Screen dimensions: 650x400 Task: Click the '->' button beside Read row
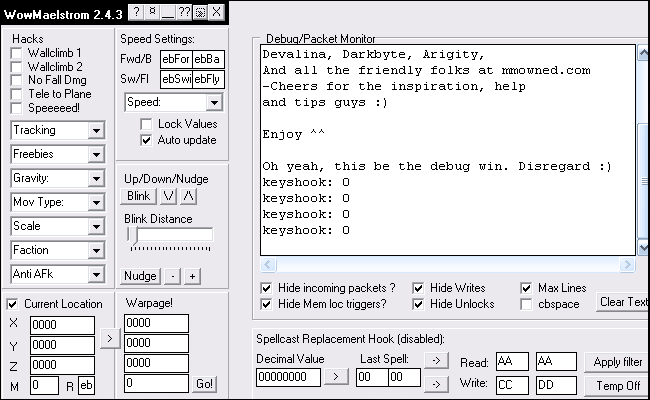coord(436,360)
